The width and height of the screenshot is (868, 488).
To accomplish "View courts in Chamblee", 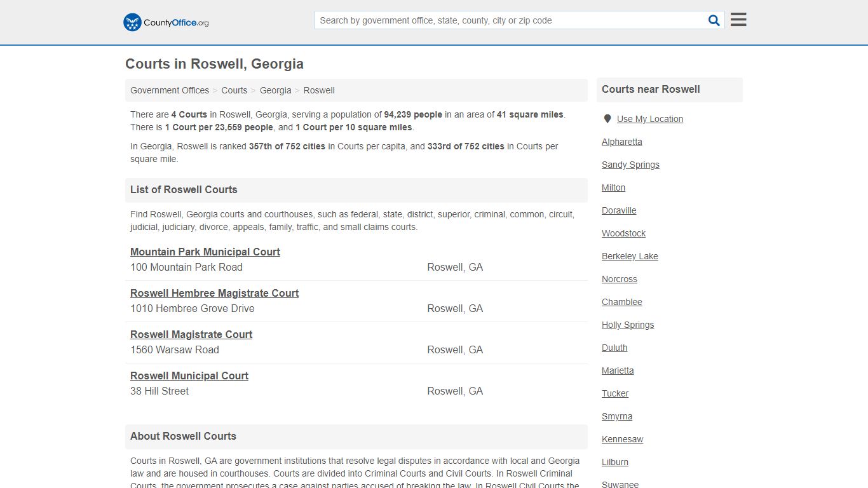I will (x=622, y=302).
